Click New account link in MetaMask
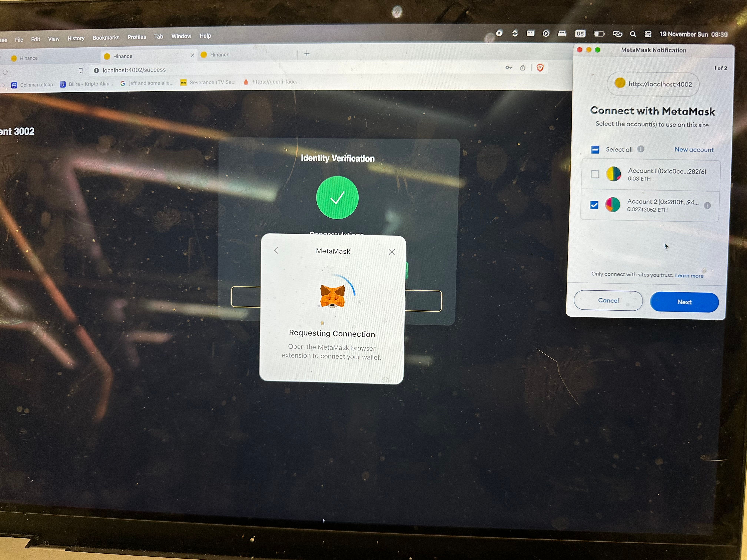Viewport: 747px width, 560px height. pyautogui.click(x=695, y=149)
